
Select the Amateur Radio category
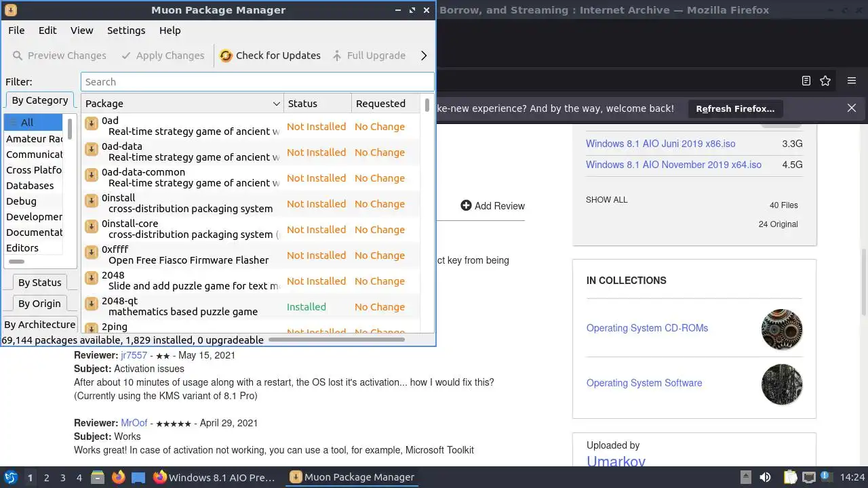(x=34, y=139)
